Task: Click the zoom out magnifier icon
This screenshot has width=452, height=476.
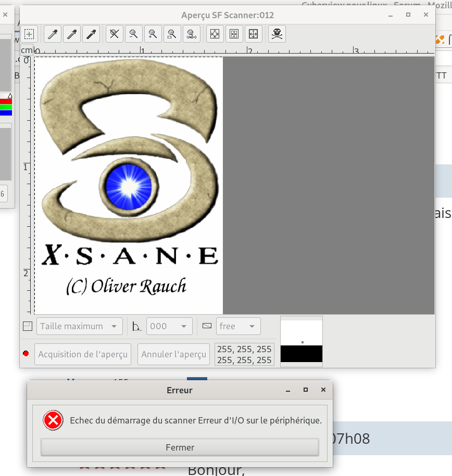Action: pos(133,34)
